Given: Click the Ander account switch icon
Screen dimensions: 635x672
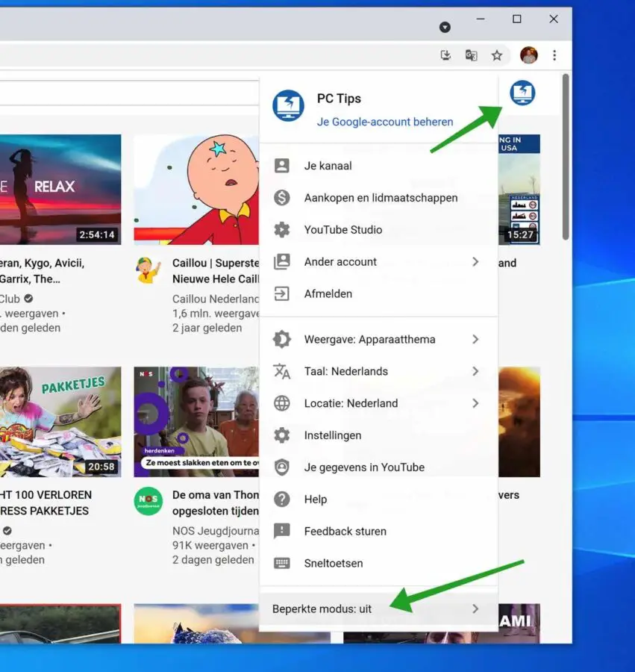Looking at the screenshot, I should coord(282,261).
